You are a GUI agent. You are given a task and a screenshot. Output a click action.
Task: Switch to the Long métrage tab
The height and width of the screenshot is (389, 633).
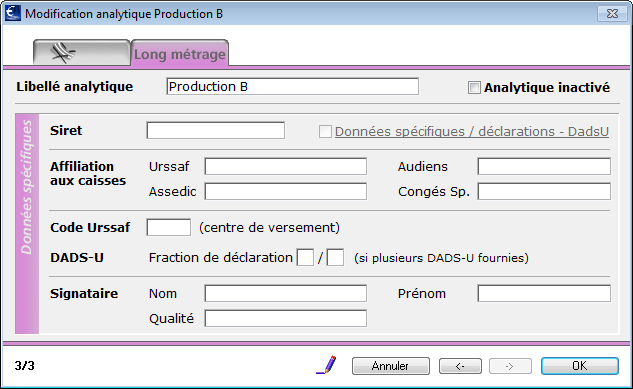click(x=180, y=53)
